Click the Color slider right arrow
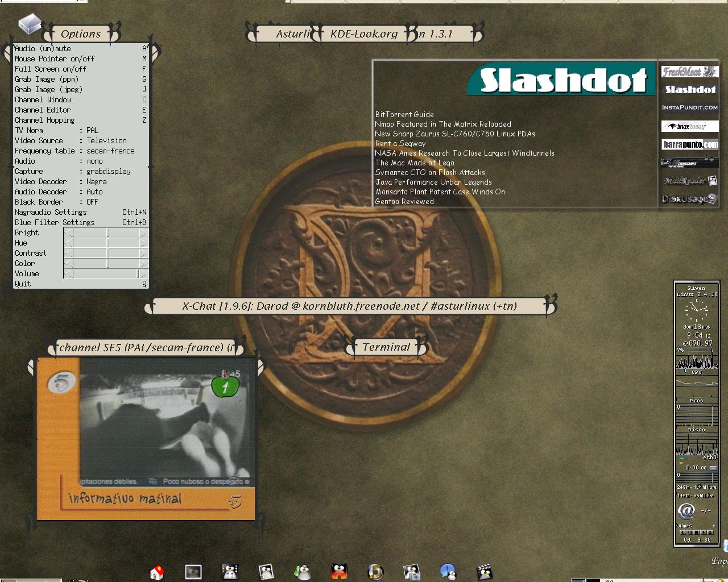This screenshot has height=582, width=728. [144, 264]
